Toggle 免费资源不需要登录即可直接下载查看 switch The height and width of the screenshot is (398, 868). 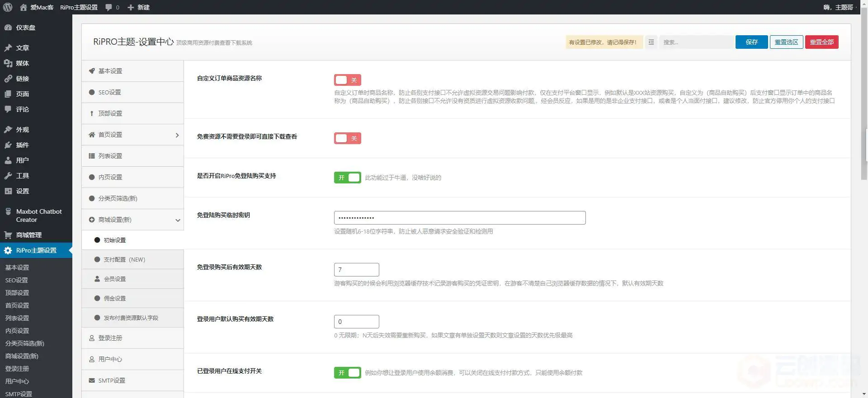[x=347, y=138]
